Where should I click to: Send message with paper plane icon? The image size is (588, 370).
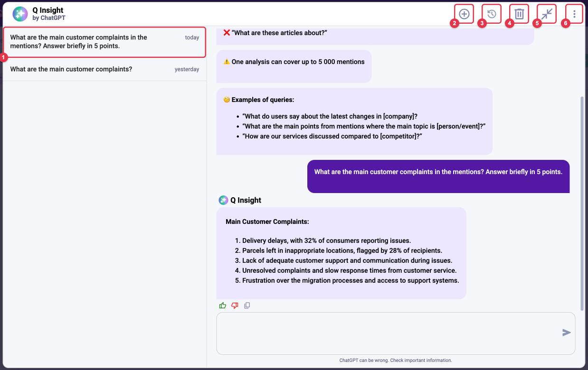(x=566, y=333)
